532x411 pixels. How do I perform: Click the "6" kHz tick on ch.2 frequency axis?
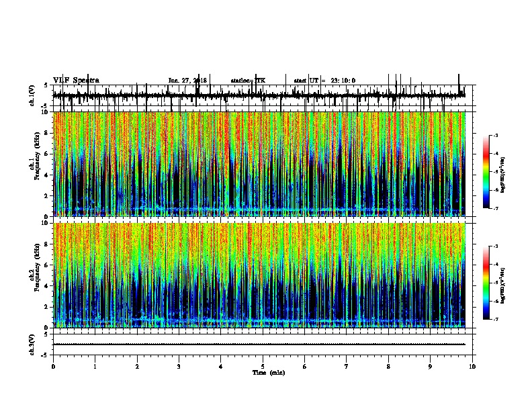[46, 265]
